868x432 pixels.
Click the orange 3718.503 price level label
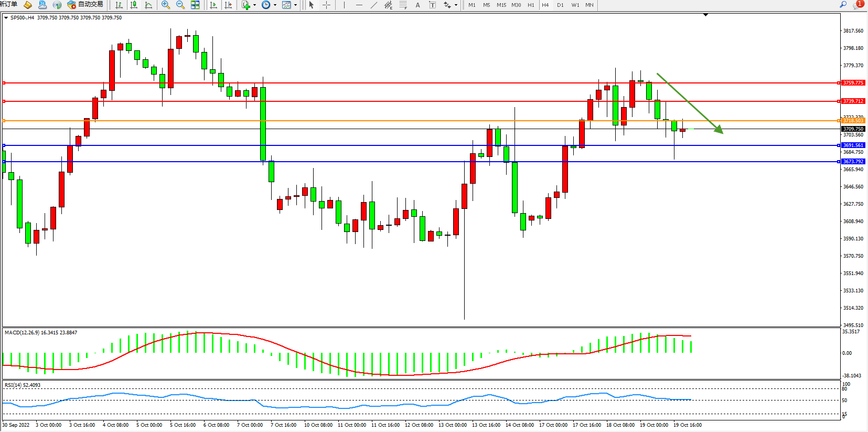(x=853, y=121)
